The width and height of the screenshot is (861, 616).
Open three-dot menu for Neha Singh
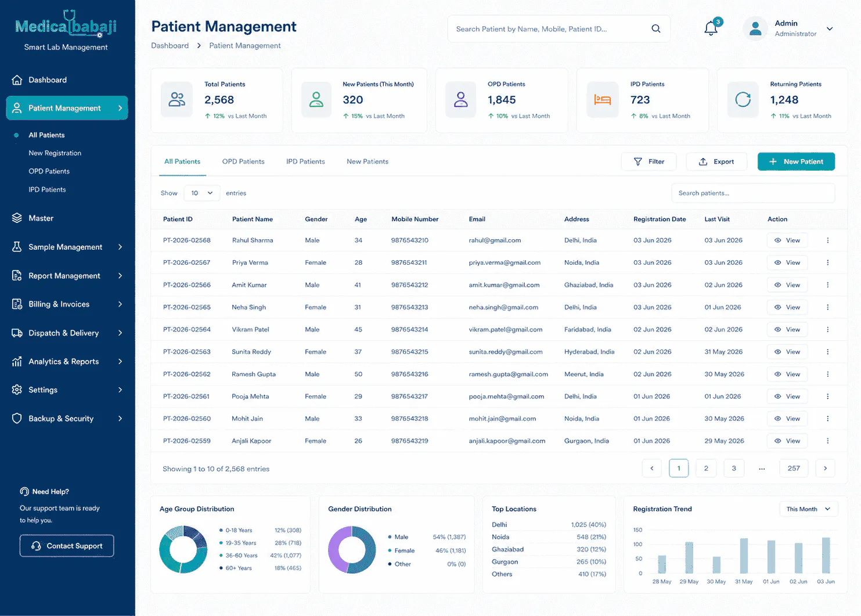827,307
